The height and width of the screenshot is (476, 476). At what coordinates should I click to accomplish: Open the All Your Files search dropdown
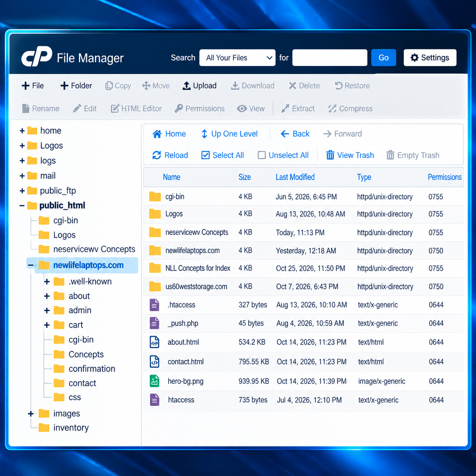237,58
